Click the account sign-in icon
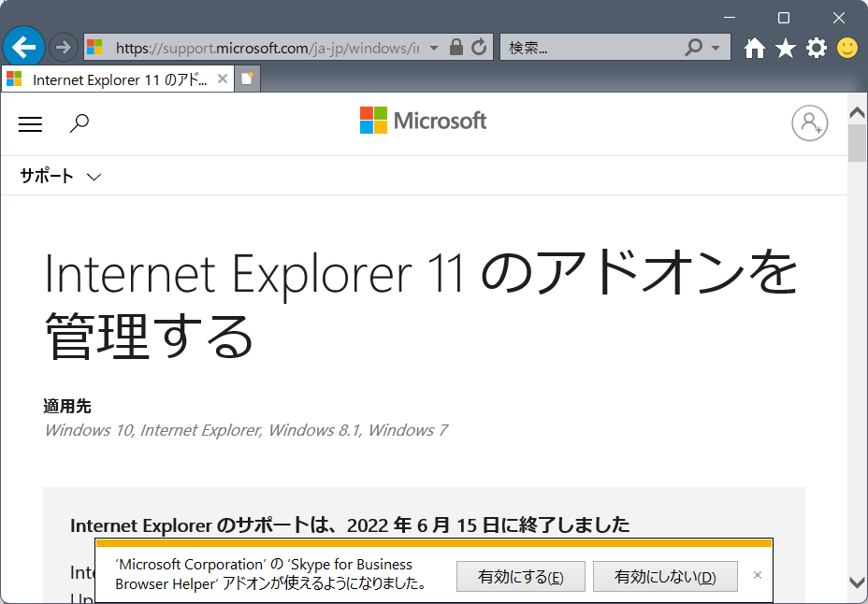868x604 pixels. pyautogui.click(x=809, y=123)
